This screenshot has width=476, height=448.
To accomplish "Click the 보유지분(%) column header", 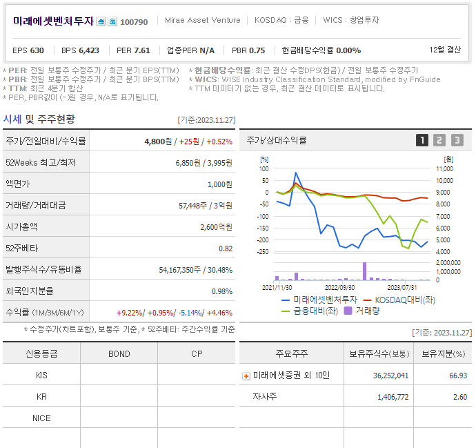I will [443, 354].
